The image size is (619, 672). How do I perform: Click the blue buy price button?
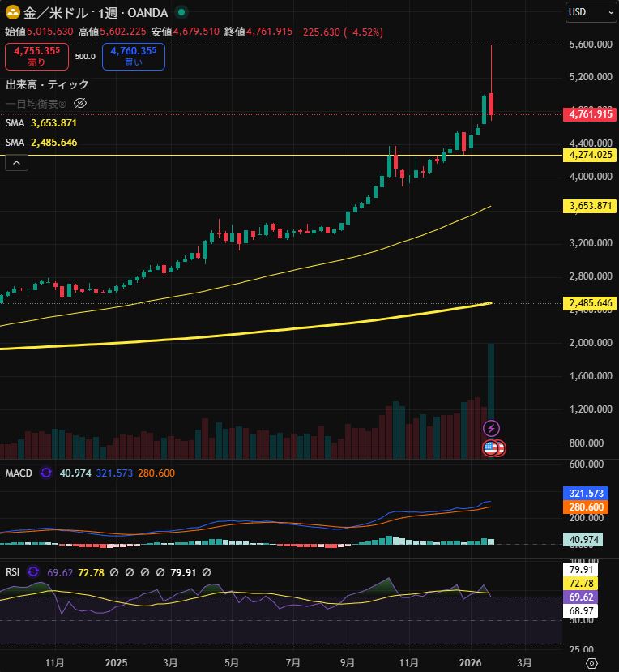coord(134,56)
